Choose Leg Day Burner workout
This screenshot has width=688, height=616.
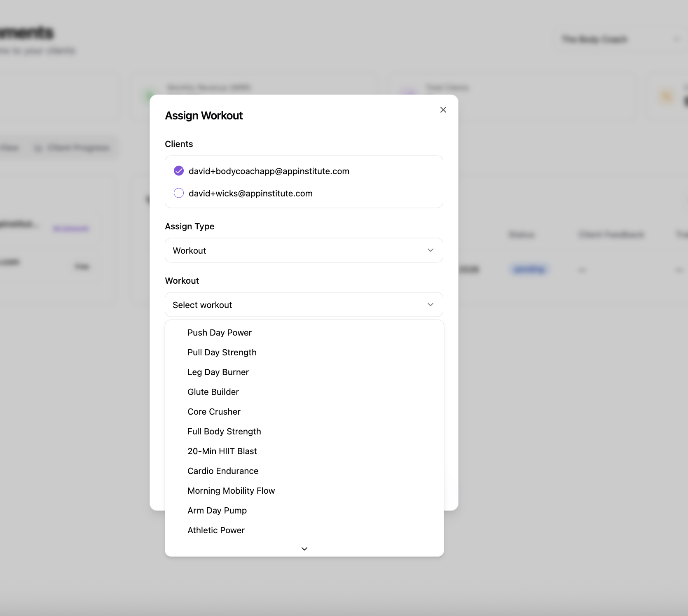[x=304, y=372]
